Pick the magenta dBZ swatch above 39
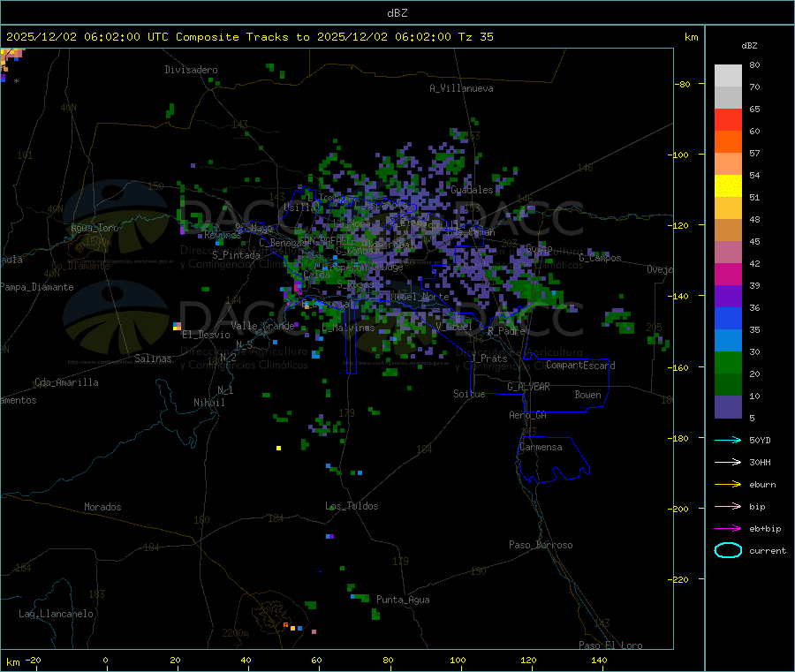This screenshot has height=672, width=795. [728, 274]
